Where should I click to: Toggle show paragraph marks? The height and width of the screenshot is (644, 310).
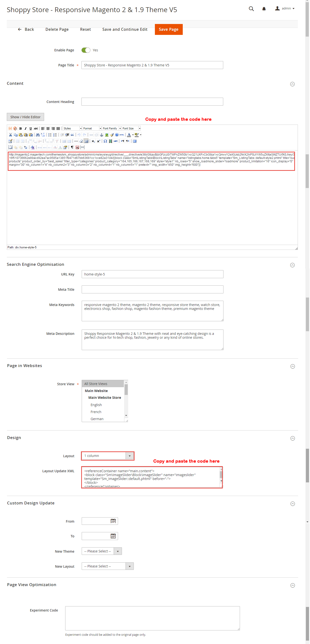coord(72,148)
